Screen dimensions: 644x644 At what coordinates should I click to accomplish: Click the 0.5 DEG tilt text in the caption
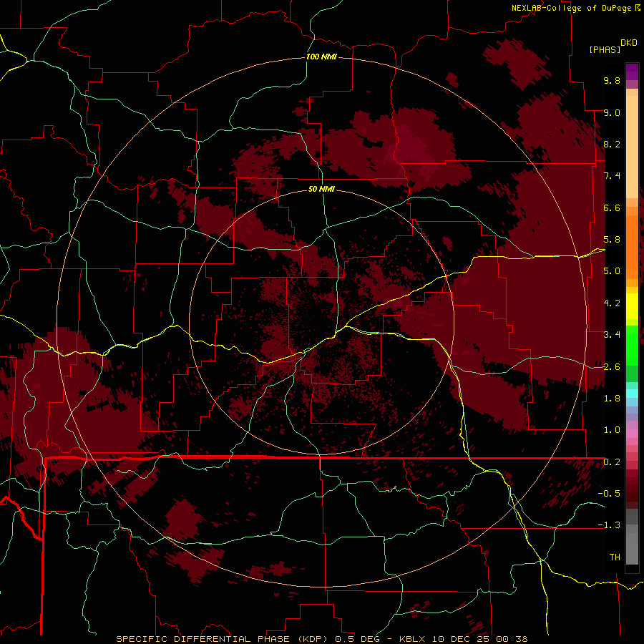(358, 639)
